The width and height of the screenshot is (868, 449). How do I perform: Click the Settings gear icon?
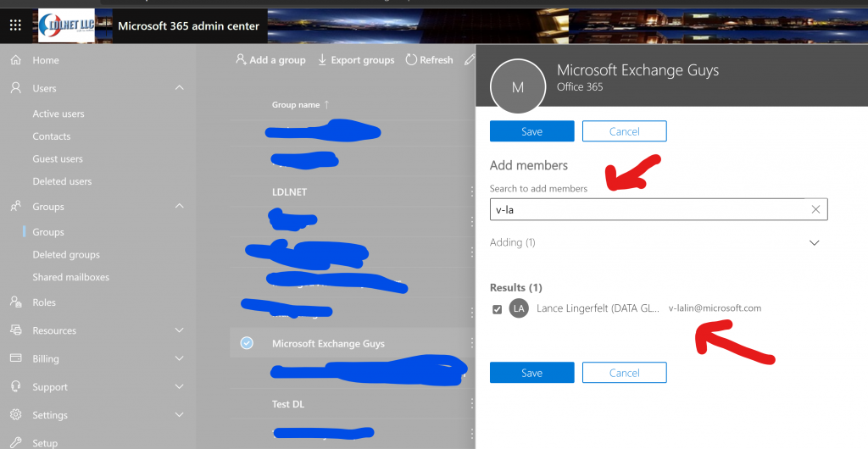[x=16, y=415]
